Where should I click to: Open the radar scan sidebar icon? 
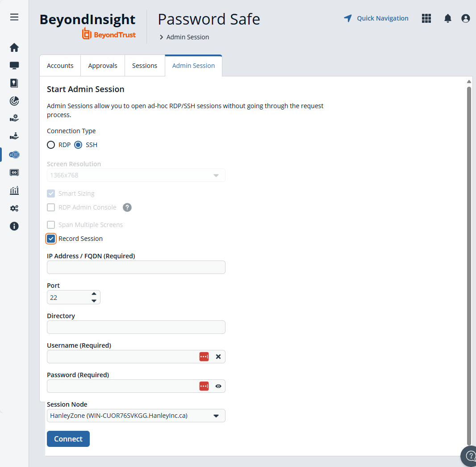[14, 101]
